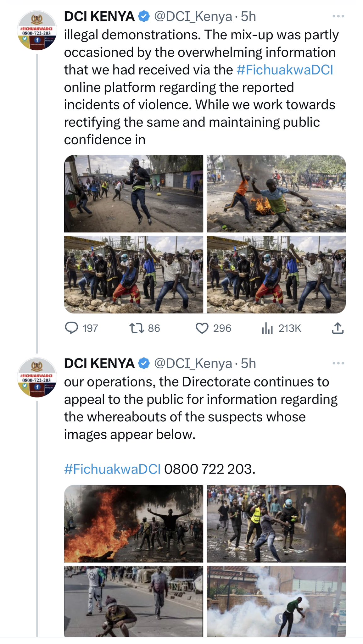Image resolution: width=363 pixels, height=644 pixels.
Task: Reply to the first DCI Kenya tweet
Action: point(71,328)
